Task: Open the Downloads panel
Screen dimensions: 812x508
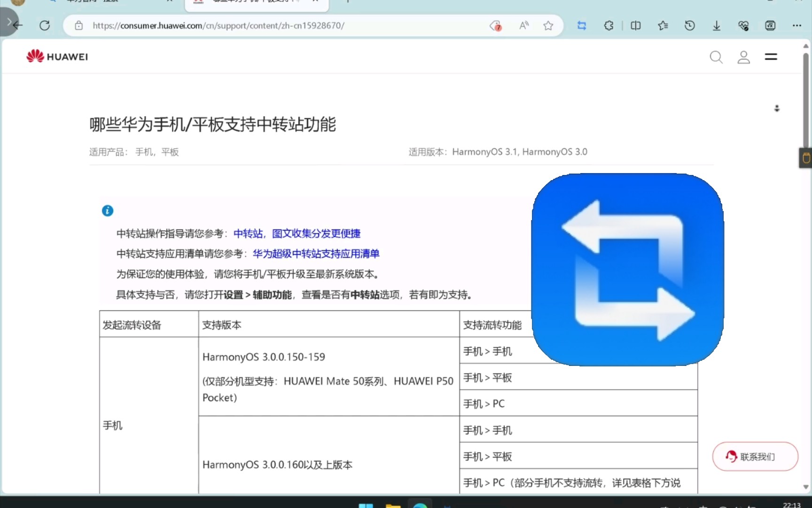Action: point(717,25)
